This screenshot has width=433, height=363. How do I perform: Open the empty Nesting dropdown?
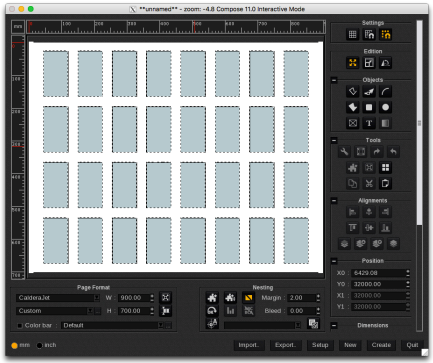tap(262, 325)
